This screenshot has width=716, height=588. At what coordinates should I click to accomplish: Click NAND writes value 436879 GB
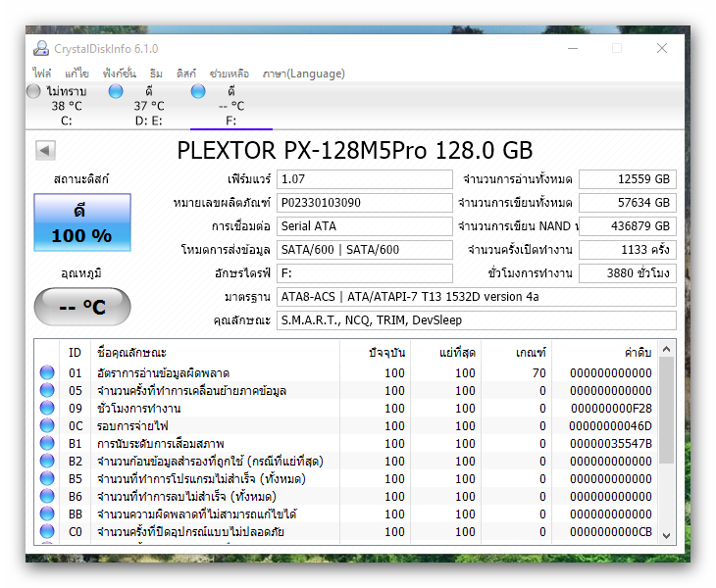[x=628, y=226]
